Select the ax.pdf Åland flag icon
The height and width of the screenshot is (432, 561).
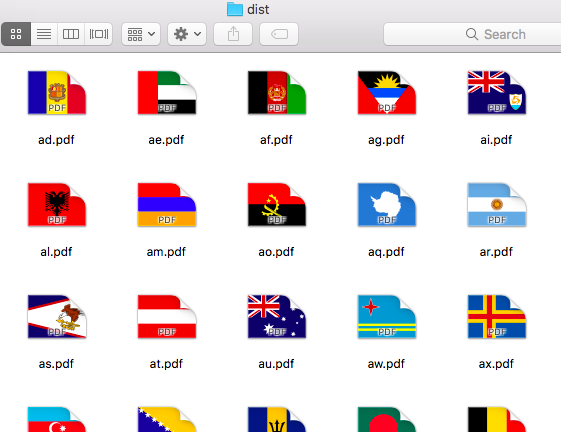497,317
